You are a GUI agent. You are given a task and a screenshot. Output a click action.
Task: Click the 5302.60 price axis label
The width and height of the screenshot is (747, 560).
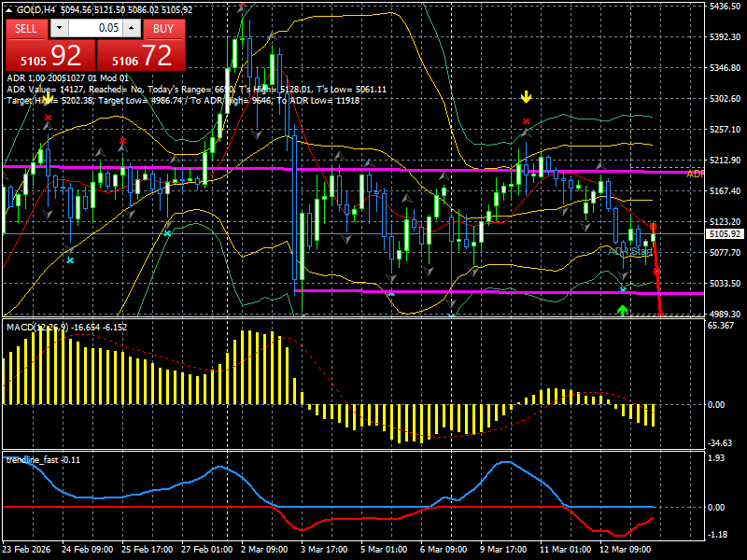pyautogui.click(x=725, y=99)
